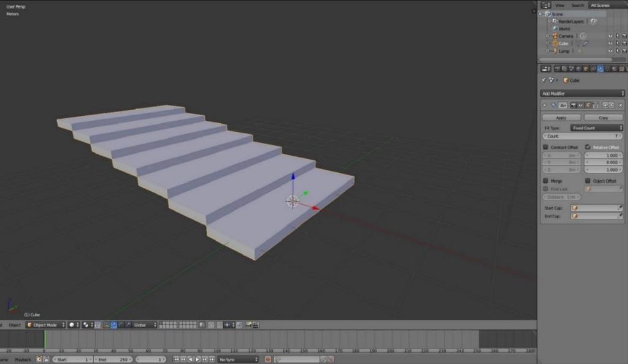Click the World globe icon in outliner
628x364 pixels.
pos(554,29)
